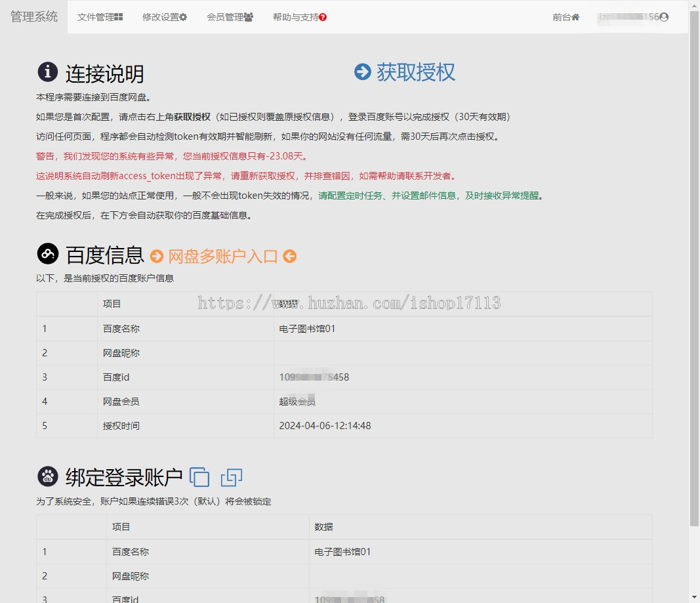The width and height of the screenshot is (700, 603).
Task: Select the 电子图书馆01 cell in 百度信息 table
Action: 463,329
